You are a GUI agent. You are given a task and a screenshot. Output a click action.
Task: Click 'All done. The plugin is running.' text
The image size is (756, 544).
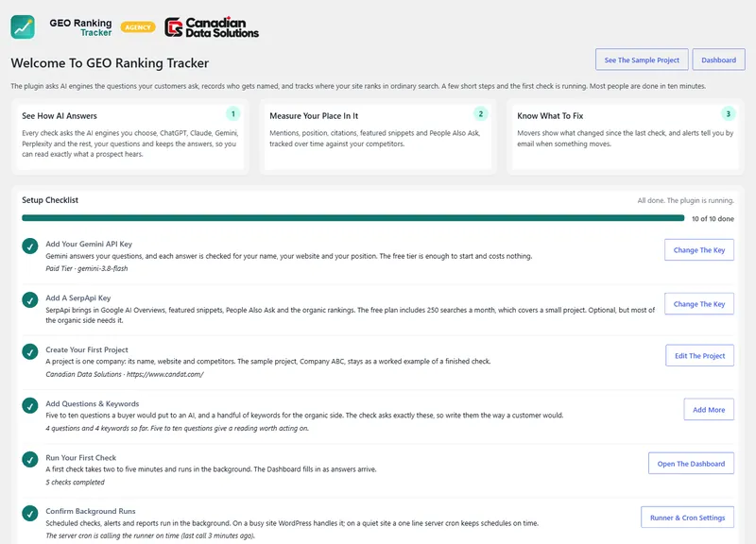pos(686,200)
